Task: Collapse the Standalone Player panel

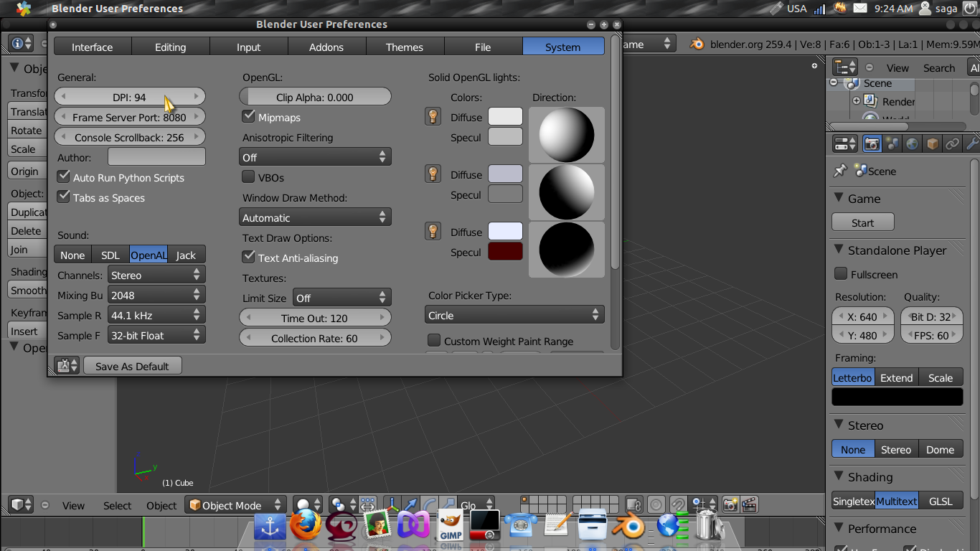Action: point(839,249)
